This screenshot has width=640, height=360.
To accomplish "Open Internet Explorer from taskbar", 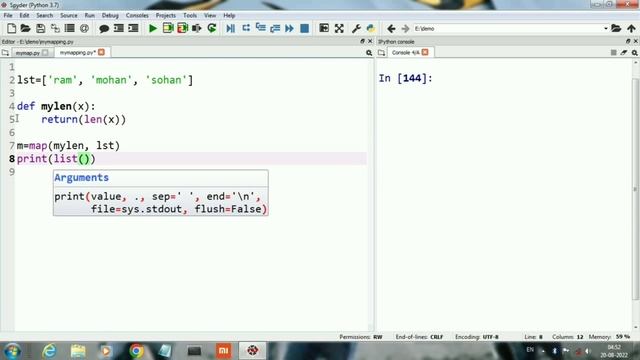I will tap(49, 351).
